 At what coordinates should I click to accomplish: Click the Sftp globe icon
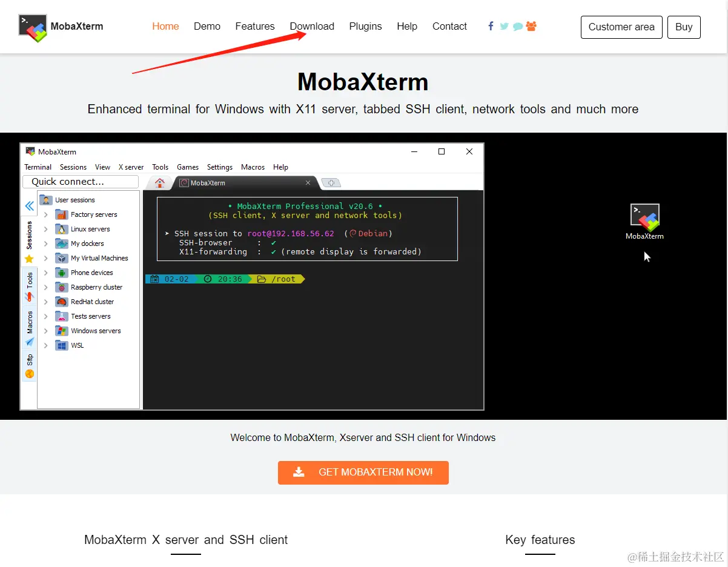click(x=29, y=374)
